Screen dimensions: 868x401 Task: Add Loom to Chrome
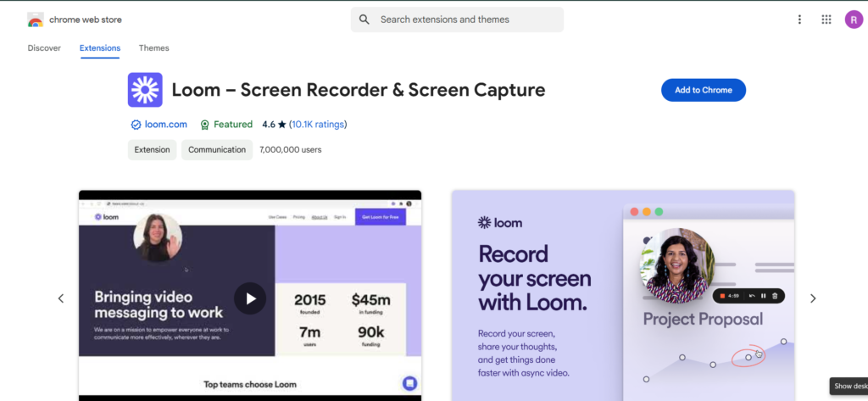click(x=704, y=90)
